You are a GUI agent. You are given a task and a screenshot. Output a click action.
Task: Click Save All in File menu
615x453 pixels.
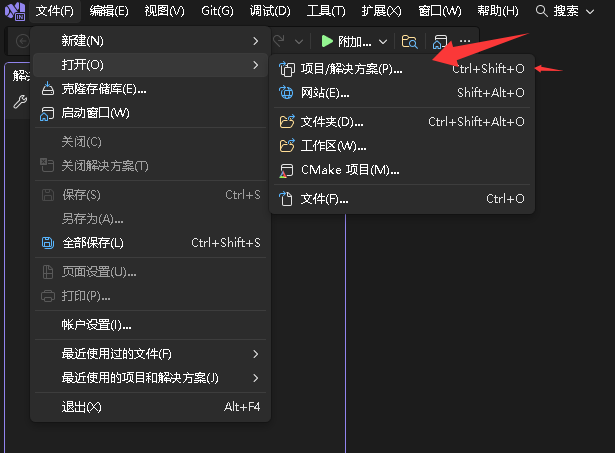[92, 243]
